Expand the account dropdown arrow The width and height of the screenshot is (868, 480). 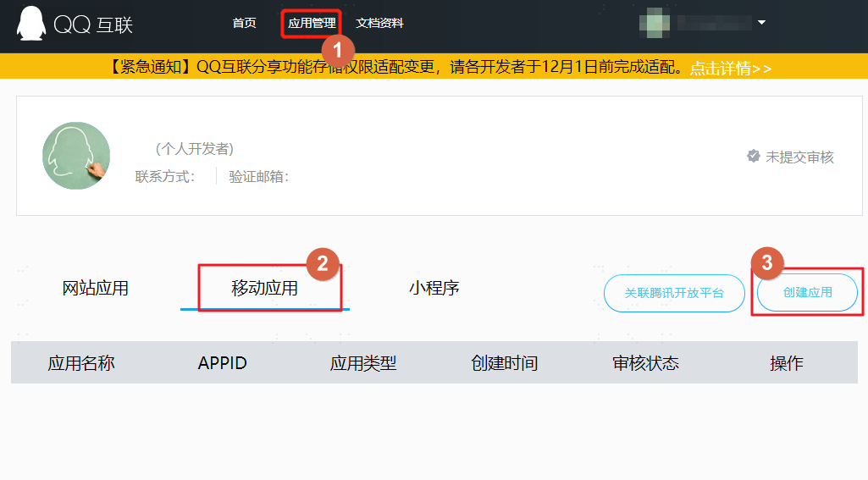(761, 23)
